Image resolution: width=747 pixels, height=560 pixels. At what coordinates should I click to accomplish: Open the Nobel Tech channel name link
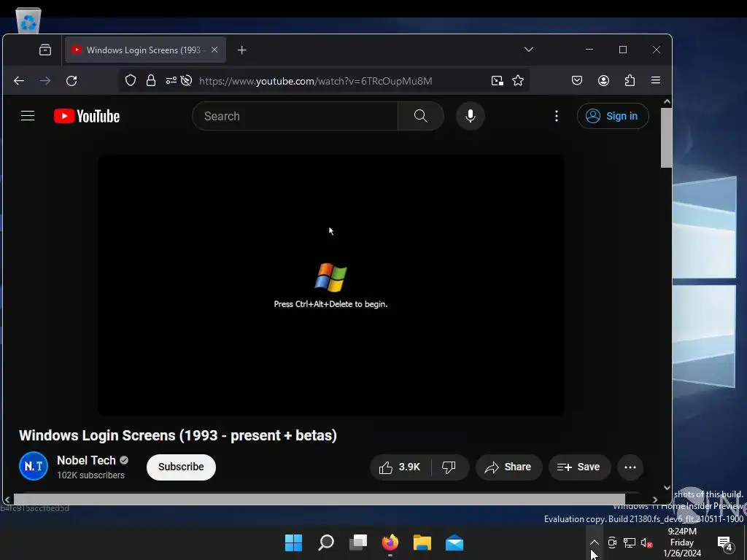tap(86, 460)
